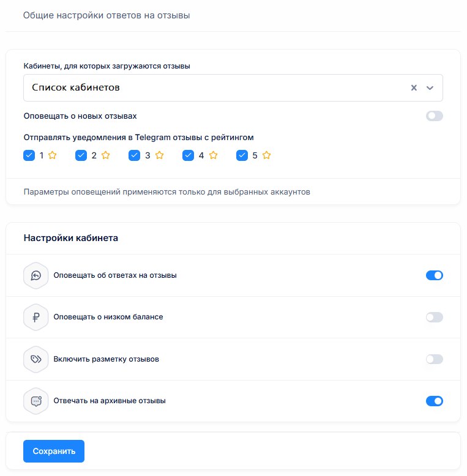The image size is (467, 476).
Task: Click the reply-notification hexagon icon
Action: (35, 275)
